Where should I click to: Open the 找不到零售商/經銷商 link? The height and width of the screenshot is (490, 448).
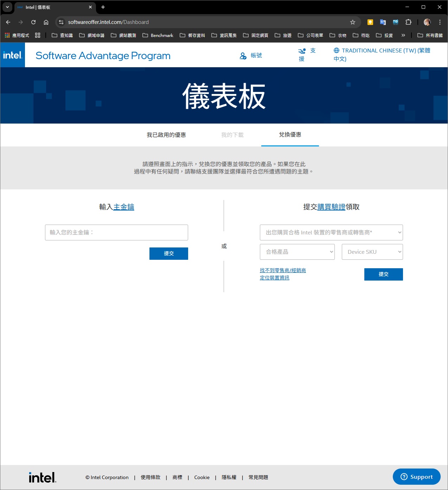pyautogui.click(x=283, y=270)
